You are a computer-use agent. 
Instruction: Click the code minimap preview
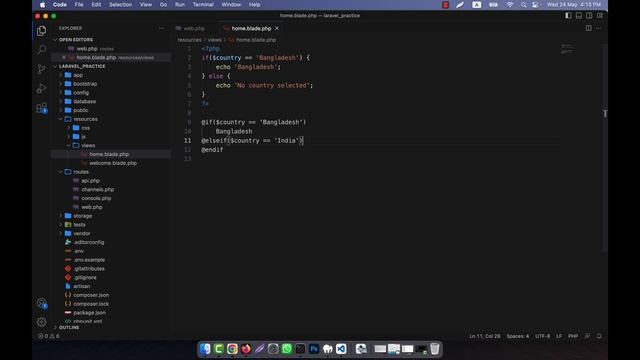pyautogui.click(x=567, y=49)
